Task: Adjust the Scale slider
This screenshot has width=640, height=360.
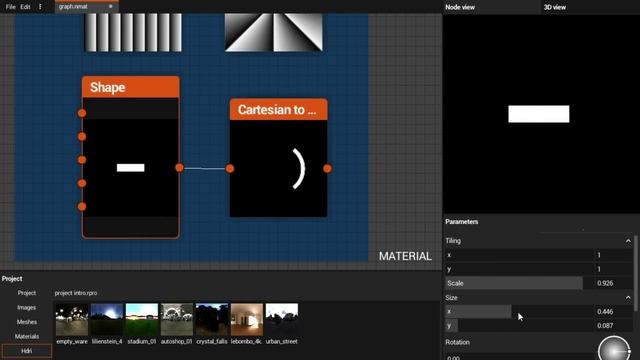Action: 520,283
